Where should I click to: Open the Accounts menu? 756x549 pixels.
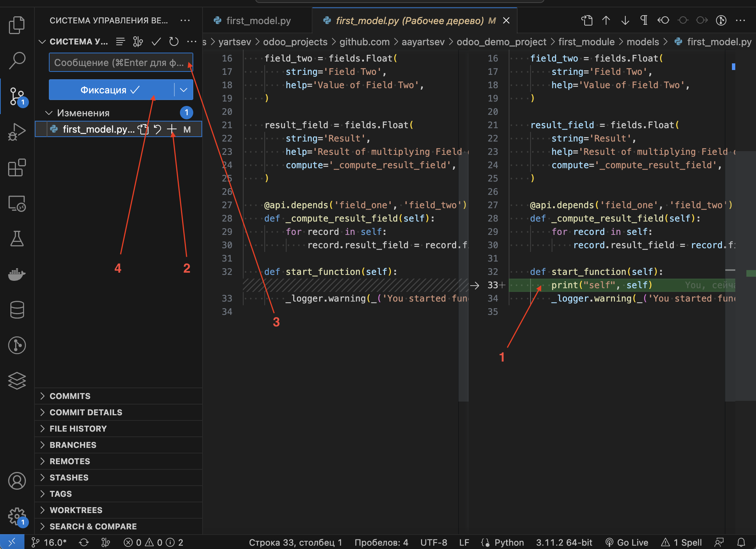tap(17, 481)
